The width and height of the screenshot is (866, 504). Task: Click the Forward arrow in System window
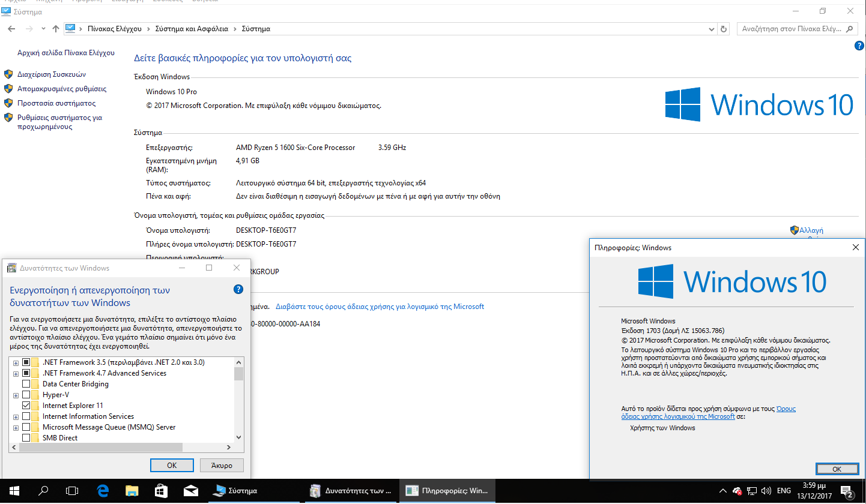(28, 29)
